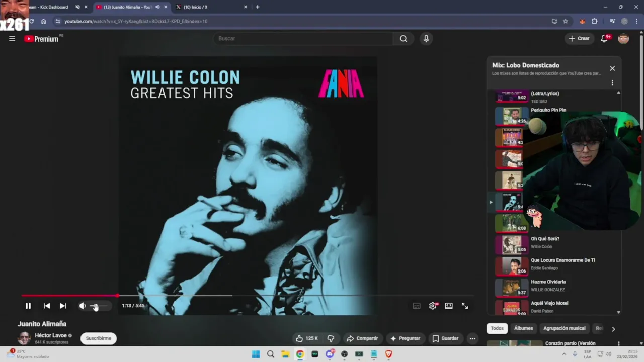Click the install app icon in address bar
The height and width of the screenshot is (362, 644).
[x=554, y=21]
